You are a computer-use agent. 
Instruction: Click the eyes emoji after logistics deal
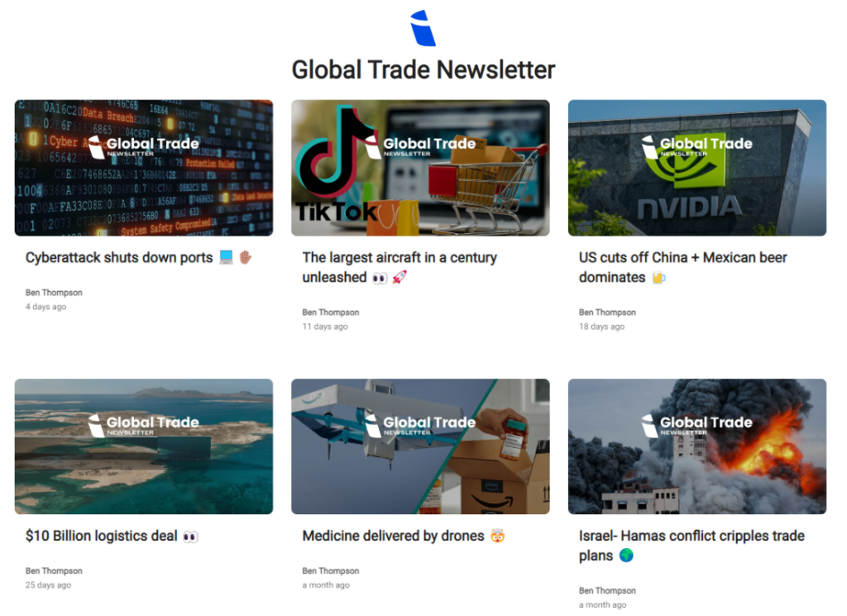click(x=190, y=537)
